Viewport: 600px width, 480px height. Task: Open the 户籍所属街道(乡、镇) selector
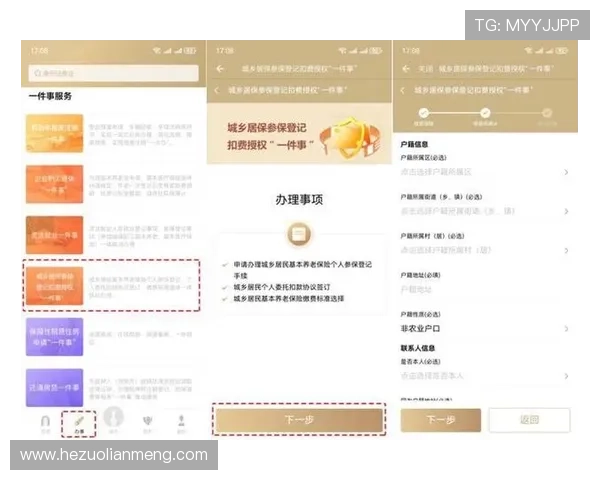(x=484, y=211)
